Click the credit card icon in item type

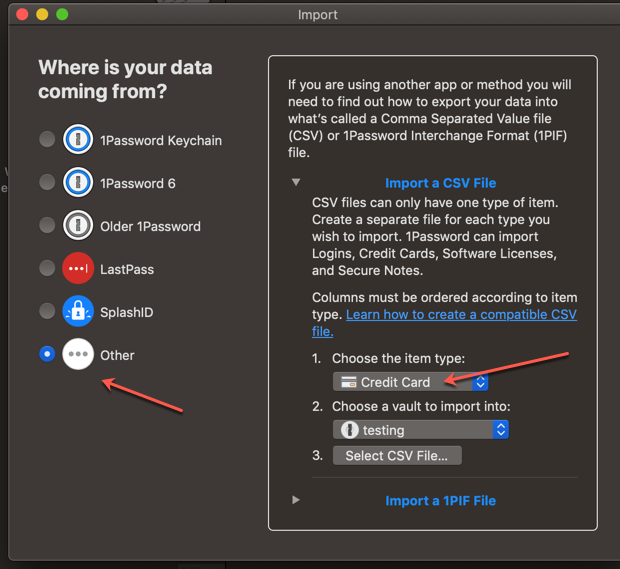(349, 382)
